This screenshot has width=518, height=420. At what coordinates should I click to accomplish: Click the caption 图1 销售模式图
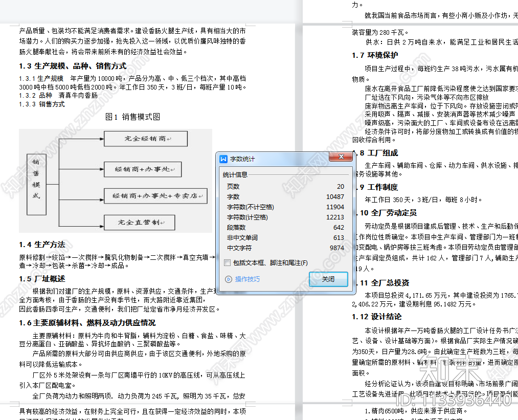point(132,117)
